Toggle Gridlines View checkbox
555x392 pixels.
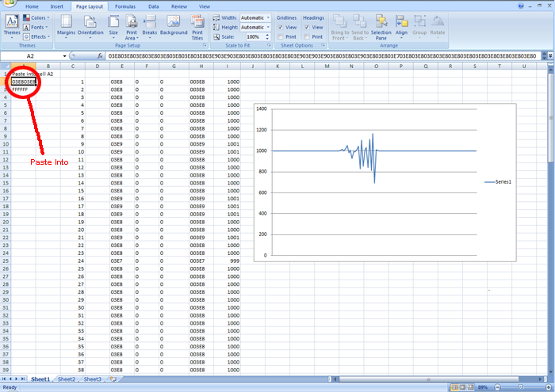pyautogui.click(x=281, y=27)
